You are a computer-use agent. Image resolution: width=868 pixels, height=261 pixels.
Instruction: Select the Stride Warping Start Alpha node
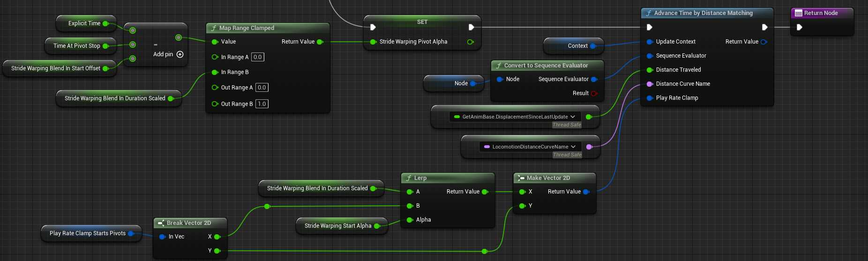tap(337, 226)
